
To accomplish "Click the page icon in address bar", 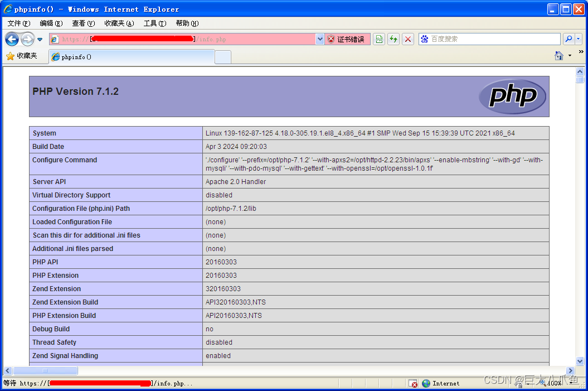I will click(x=55, y=39).
